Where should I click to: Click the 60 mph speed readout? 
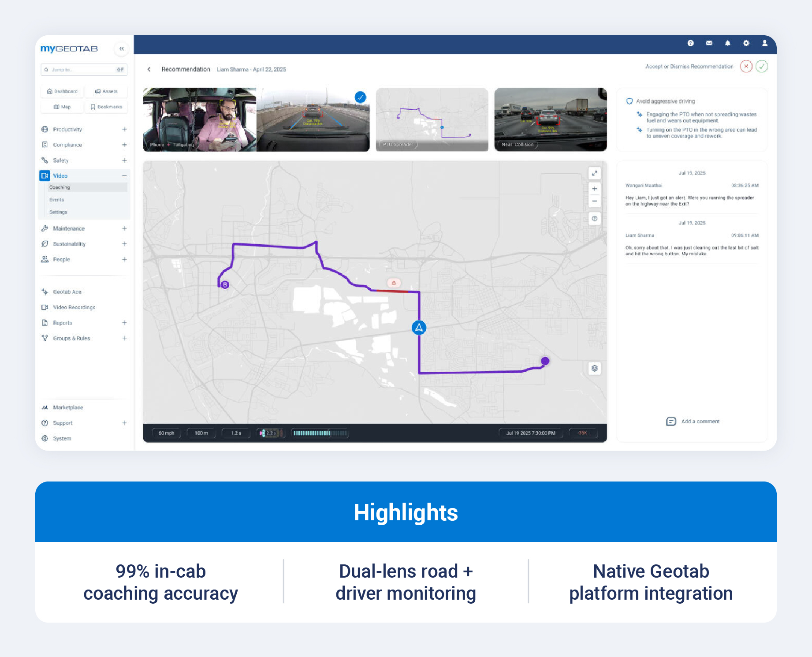click(166, 433)
